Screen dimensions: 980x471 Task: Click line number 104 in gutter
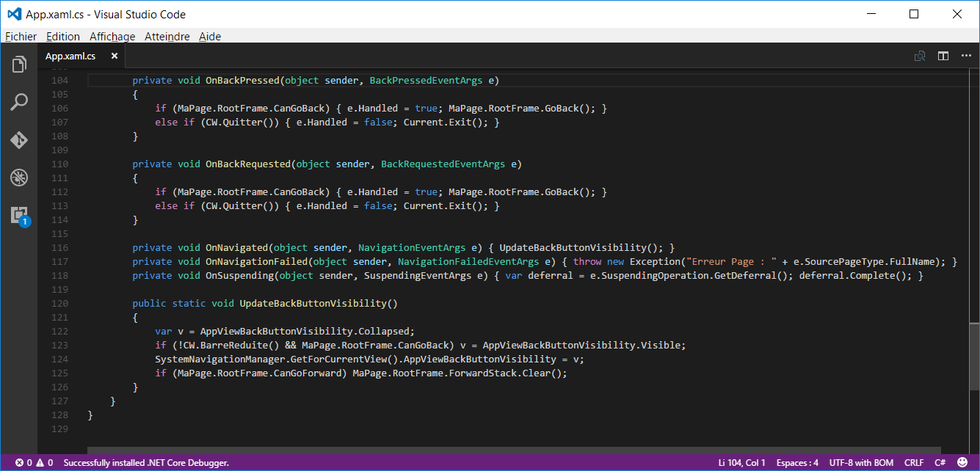coord(61,80)
